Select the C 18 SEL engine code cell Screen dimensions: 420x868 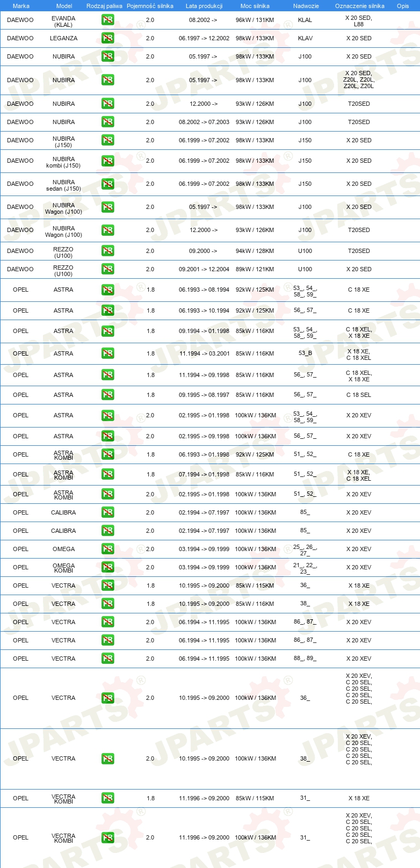tap(358, 395)
